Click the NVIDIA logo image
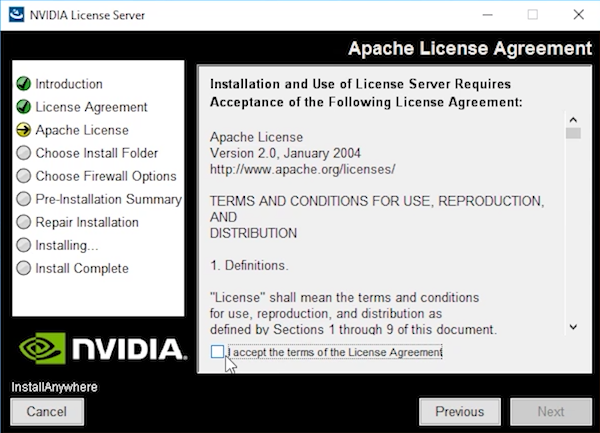This screenshot has height=433, width=600. (x=103, y=348)
